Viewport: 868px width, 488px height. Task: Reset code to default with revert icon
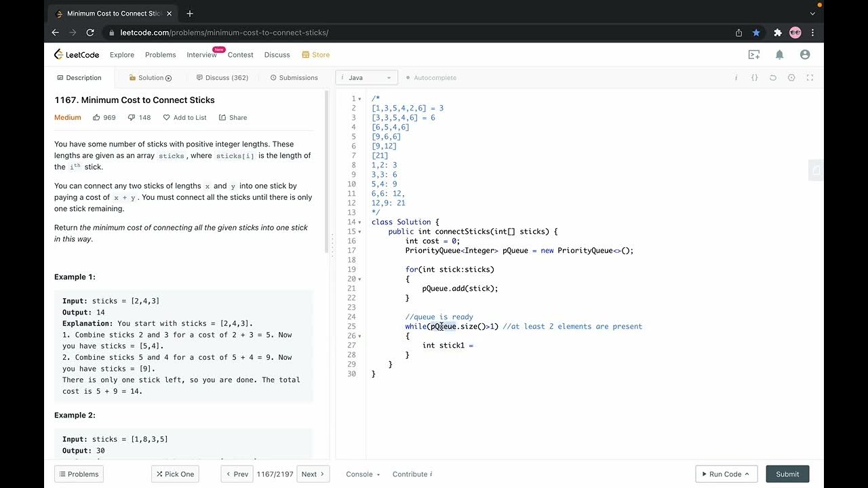772,78
